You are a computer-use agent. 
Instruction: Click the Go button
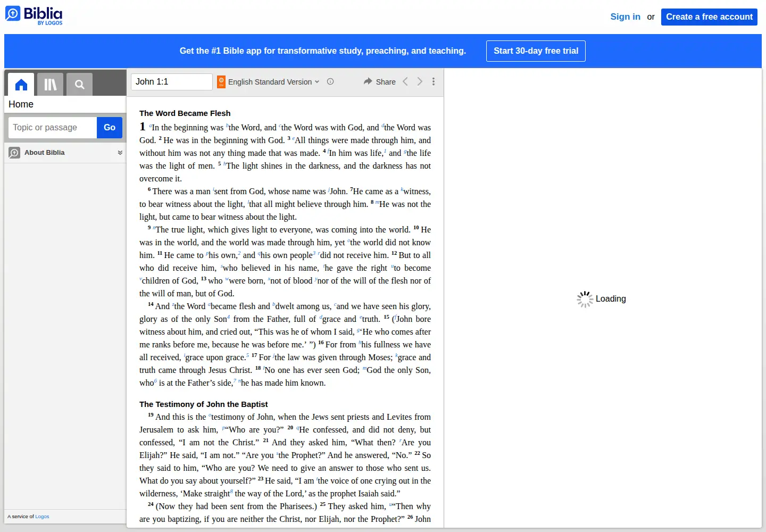point(110,128)
